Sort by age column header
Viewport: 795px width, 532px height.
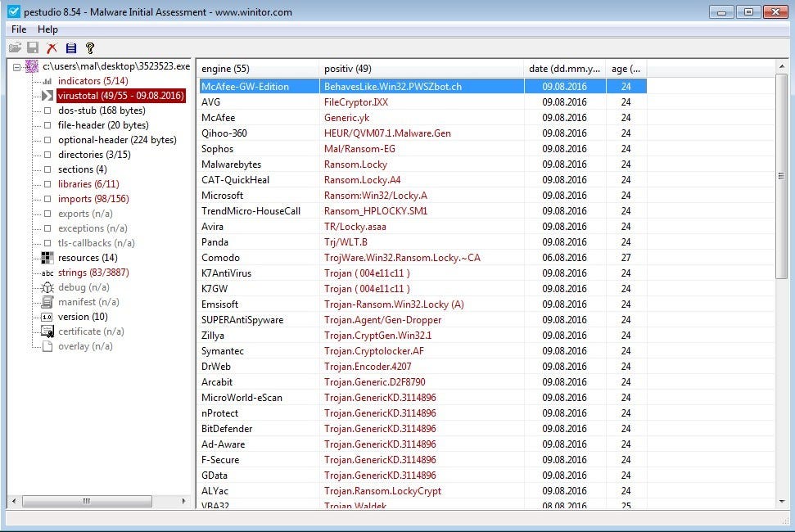click(626, 69)
